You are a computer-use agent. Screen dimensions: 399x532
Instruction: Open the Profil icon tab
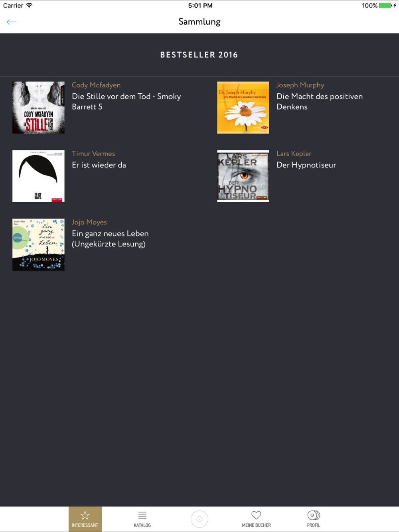(314, 519)
